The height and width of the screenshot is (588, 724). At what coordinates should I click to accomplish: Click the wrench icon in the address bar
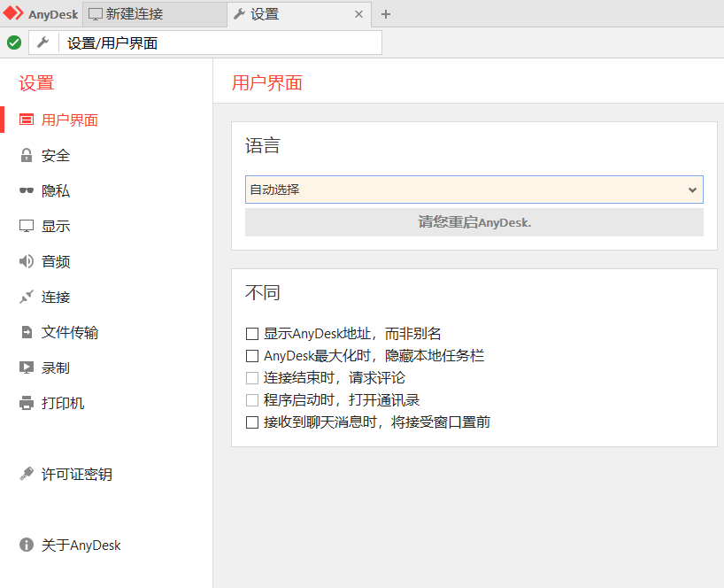pos(43,43)
